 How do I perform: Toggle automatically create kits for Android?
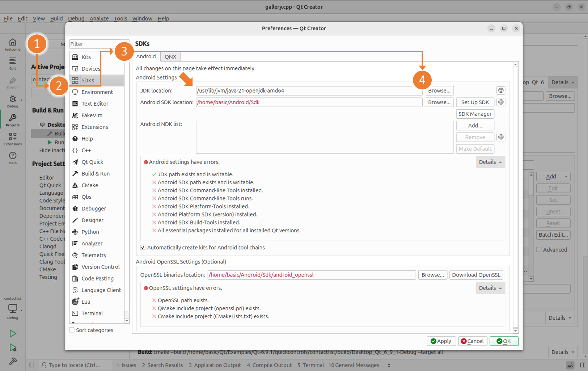coord(143,248)
